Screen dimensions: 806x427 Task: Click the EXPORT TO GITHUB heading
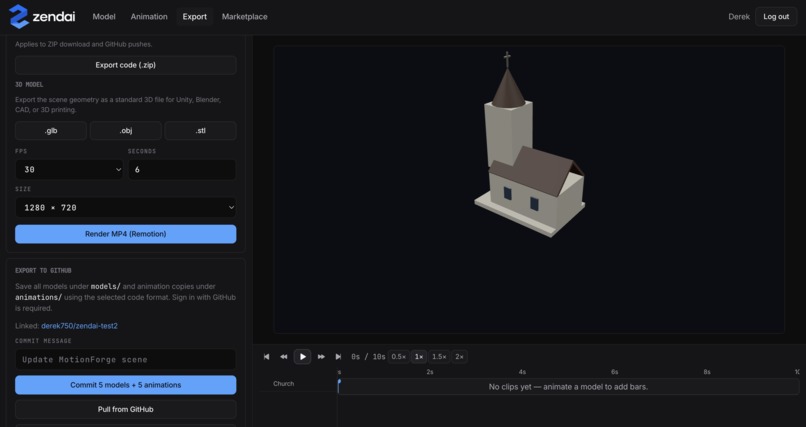click(x=43, y=271)
